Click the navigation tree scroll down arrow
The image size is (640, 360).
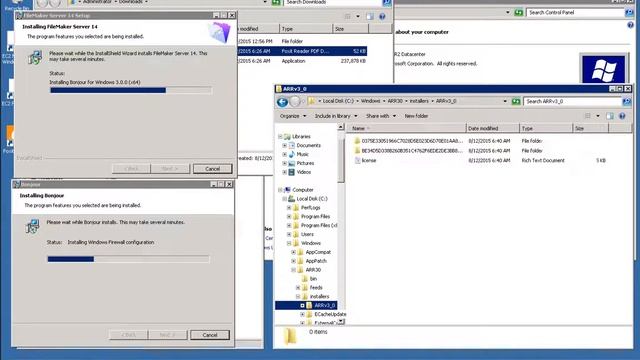pos(341,322)
